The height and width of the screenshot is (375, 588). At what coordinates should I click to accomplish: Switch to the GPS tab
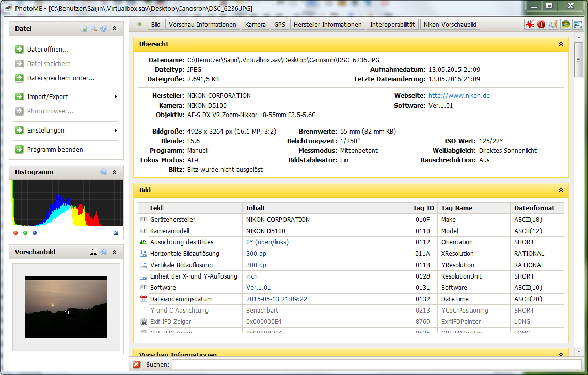click(280, 24)
